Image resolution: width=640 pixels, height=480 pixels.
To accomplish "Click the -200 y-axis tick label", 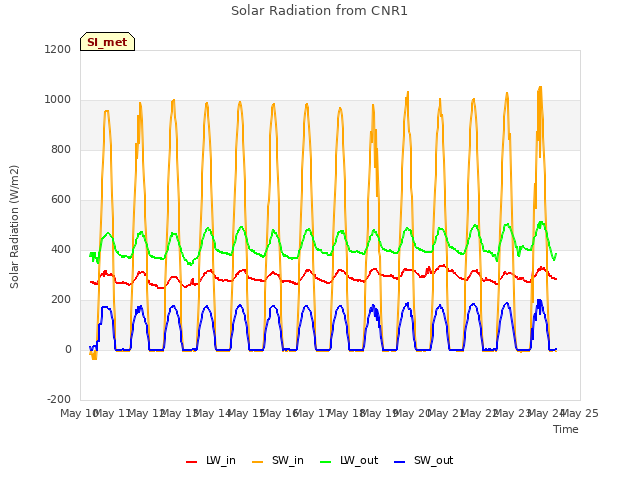I will (59, 399).
